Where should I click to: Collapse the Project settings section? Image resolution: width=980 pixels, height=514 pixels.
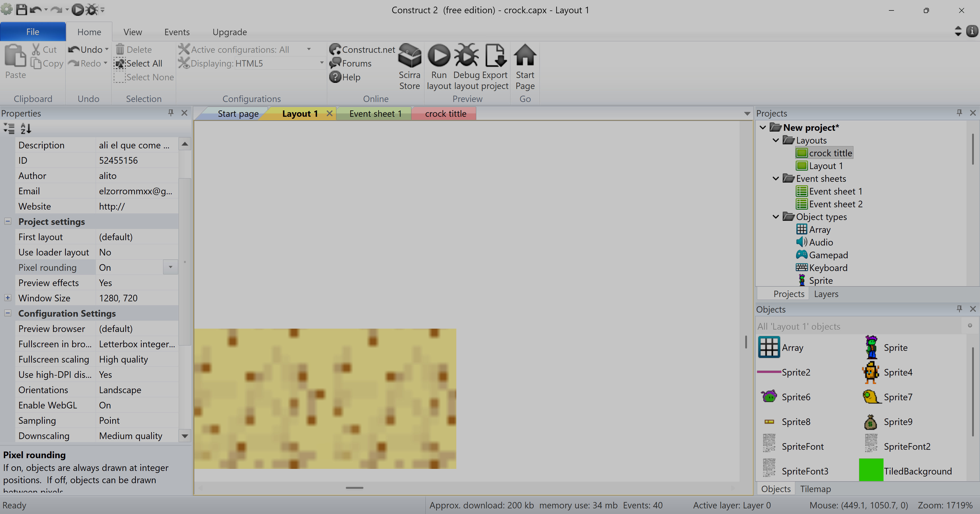click(x=8, y=221)
